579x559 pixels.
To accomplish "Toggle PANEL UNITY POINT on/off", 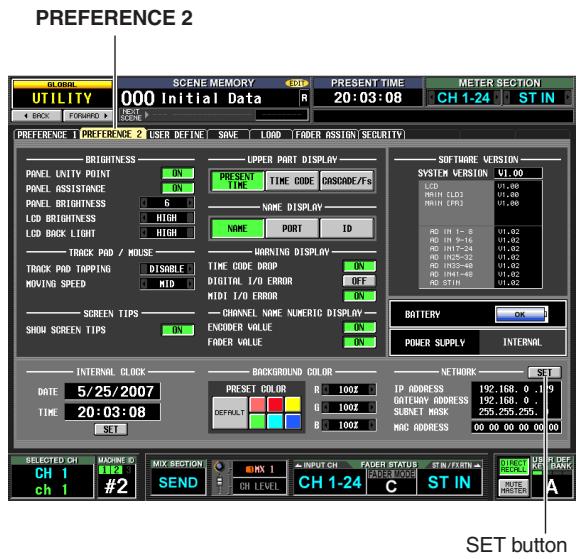I will (178, 174).
